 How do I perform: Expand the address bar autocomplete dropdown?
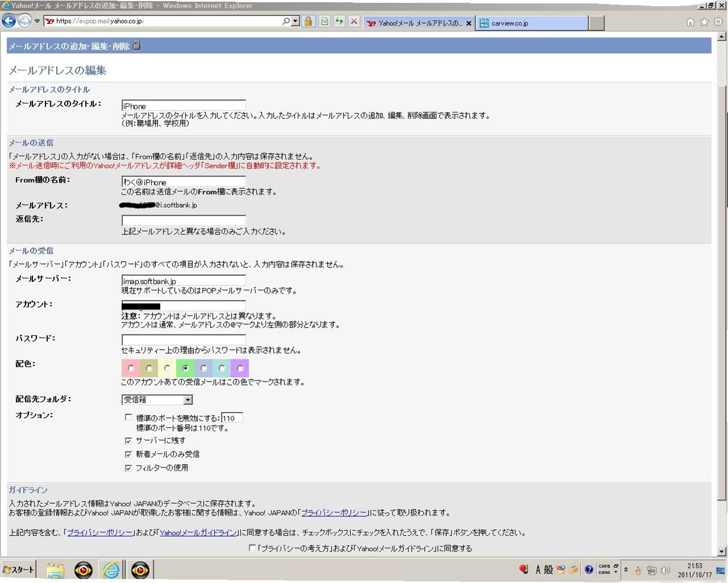point(295,21)
